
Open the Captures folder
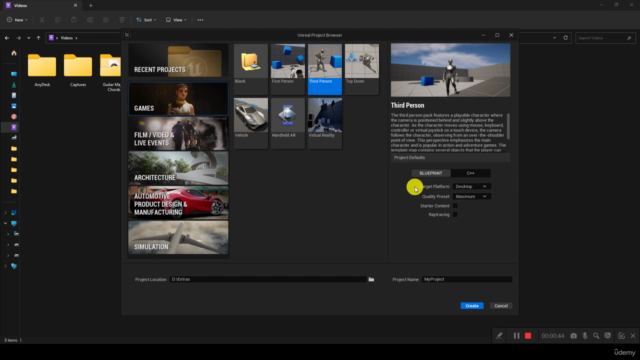point(78,70)
